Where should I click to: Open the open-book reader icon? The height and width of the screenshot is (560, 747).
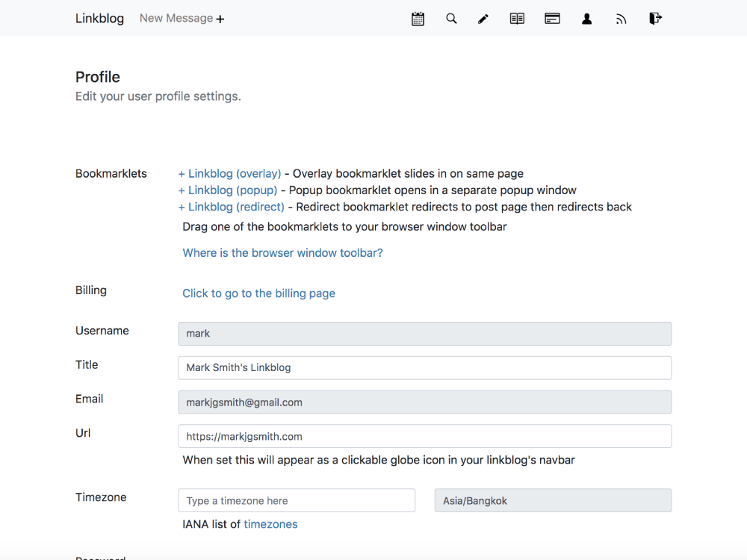pos(517,19)
